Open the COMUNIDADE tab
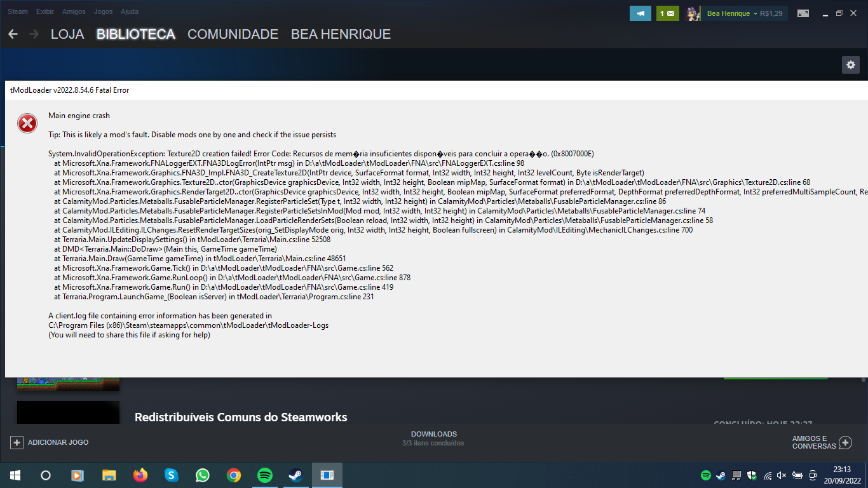The width and height of the screenshot is (868, 488). pos(233,34)
